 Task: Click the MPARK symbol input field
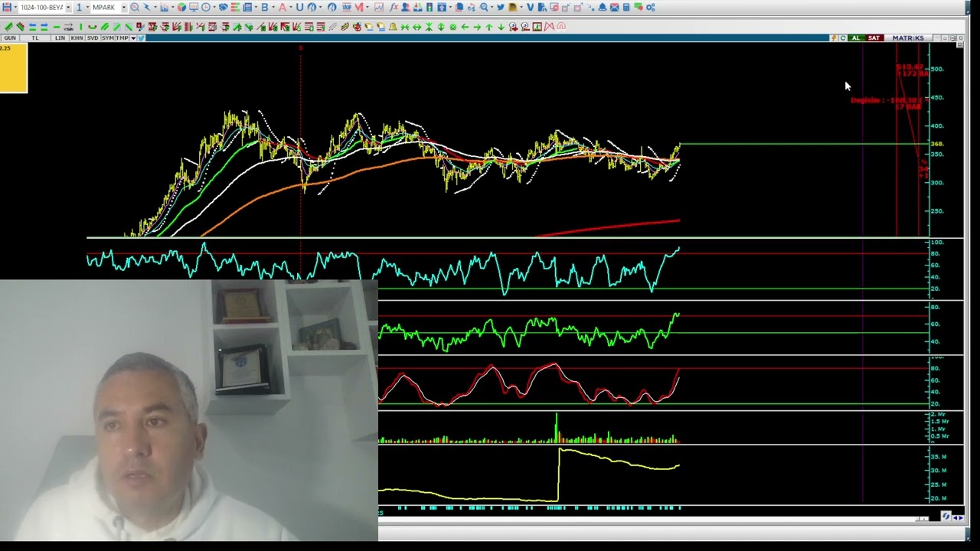point(106,8)
